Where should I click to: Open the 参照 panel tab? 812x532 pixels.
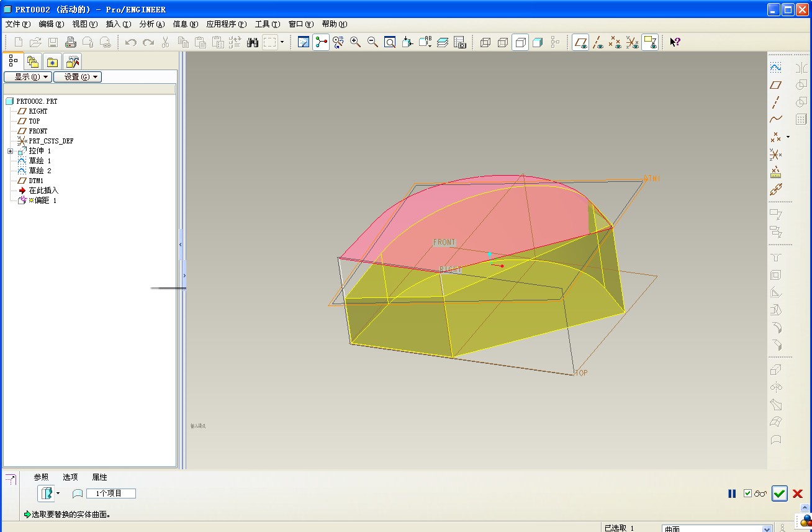click(x=41, y=477)
